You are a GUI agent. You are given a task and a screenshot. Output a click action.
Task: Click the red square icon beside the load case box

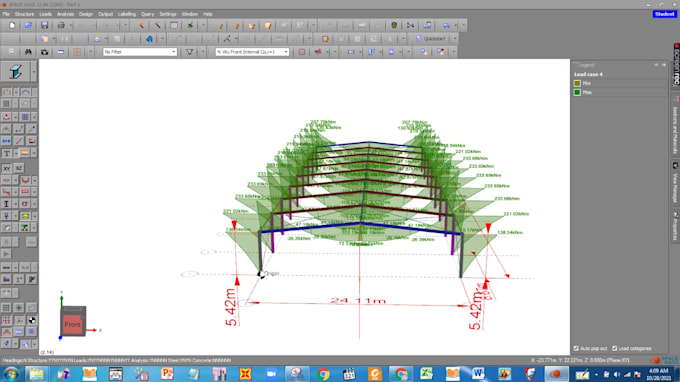click(301, 52)
